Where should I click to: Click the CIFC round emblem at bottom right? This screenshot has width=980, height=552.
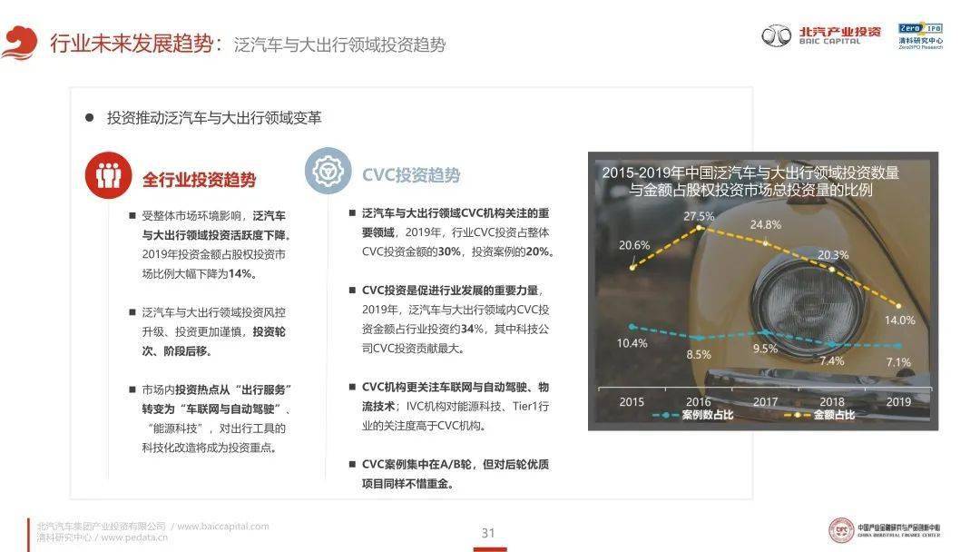[841, 530]
